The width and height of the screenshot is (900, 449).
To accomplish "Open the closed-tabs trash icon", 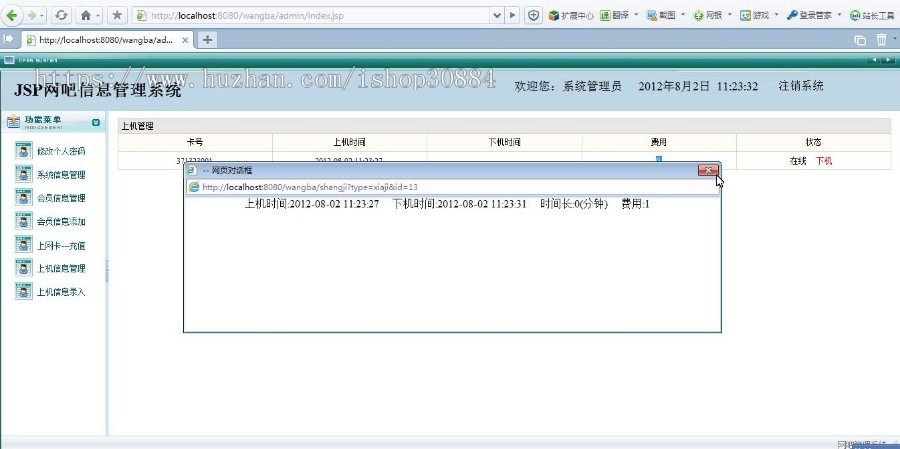I will (882, 39).
